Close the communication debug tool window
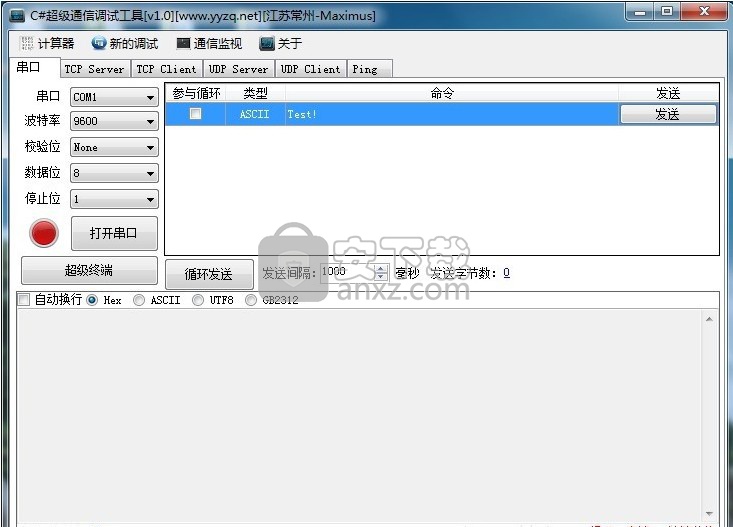This screenshot has width=733, height=527. (704, 12)
